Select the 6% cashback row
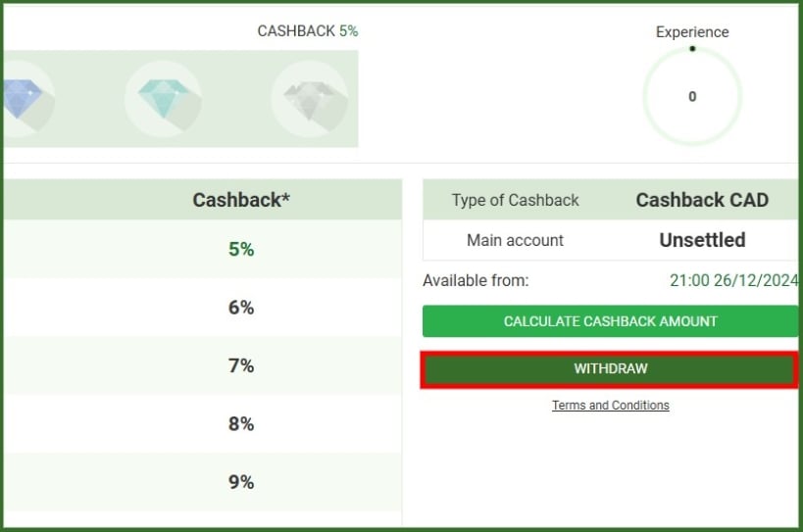The image size is (803, 532). [x=241, y=308]
